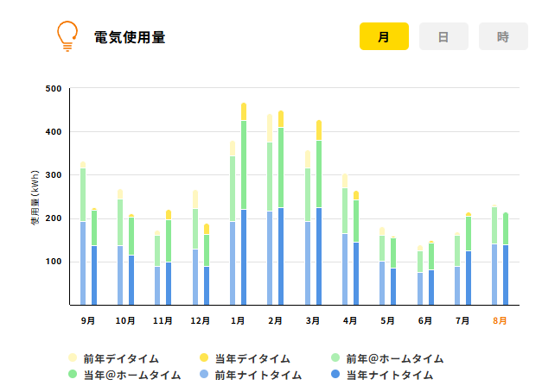Click the current-year bar for 3月
The width and height of the screenshot is (542, 392).
point(319,212)
